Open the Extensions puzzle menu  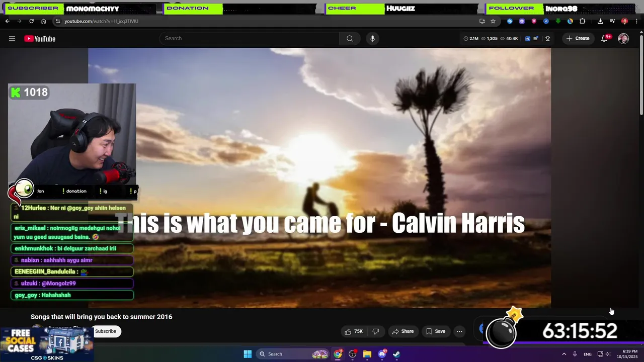583,21
